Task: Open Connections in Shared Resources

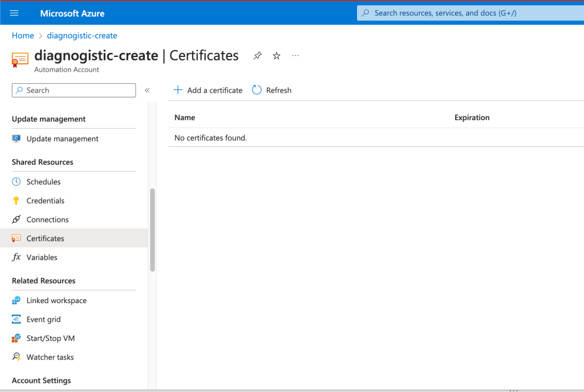Action: (x=74, y=220)
